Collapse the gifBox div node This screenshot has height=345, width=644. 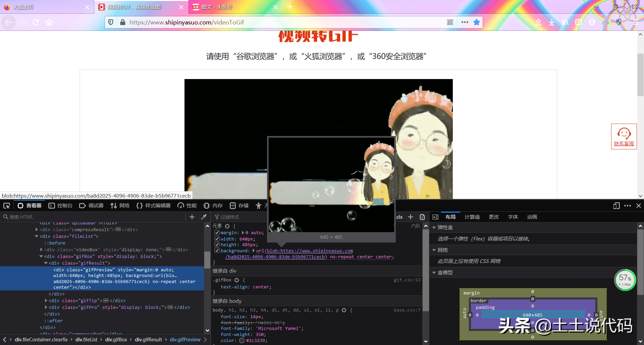point(41,256)
